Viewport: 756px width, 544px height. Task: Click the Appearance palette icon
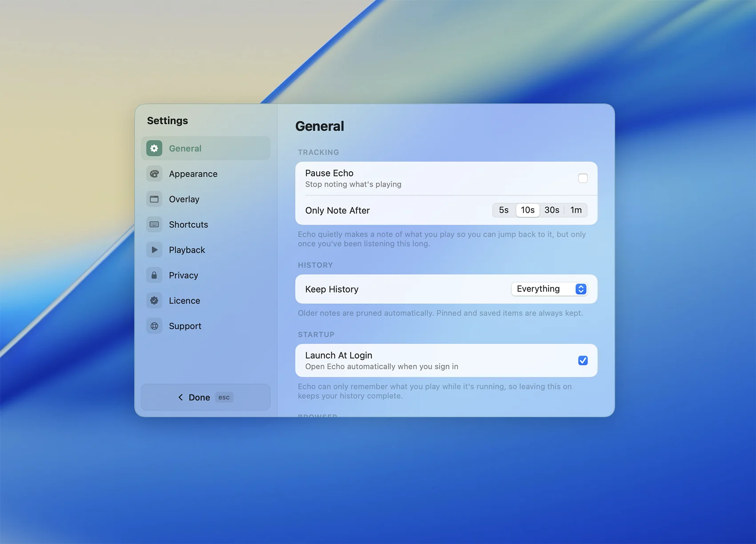coord(154,174)
